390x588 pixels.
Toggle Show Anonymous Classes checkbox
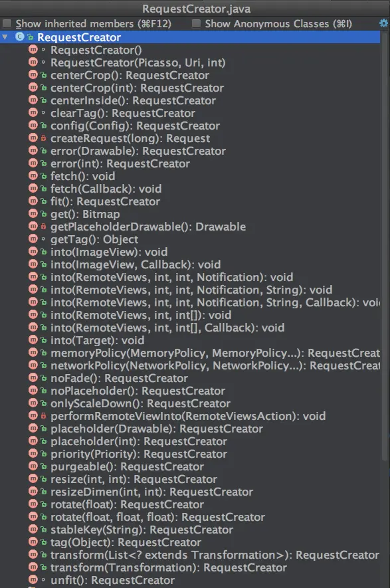196,24
